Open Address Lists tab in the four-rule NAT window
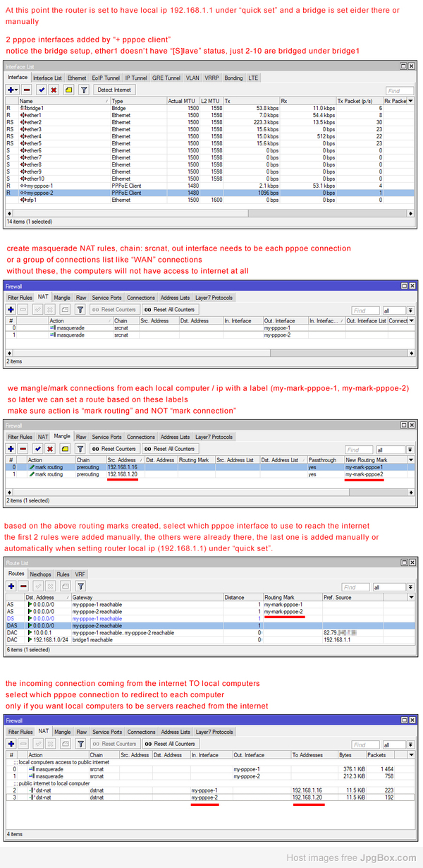Viewport: 423px width, 868px height. coord(174,732)
